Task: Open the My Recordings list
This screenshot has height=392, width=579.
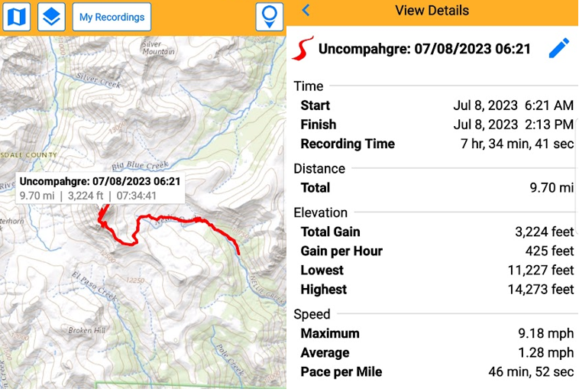Action: pos(112,17)
